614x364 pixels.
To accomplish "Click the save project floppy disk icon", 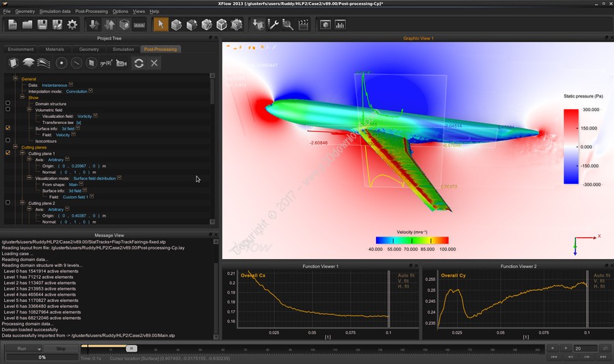I will [42, 25].
